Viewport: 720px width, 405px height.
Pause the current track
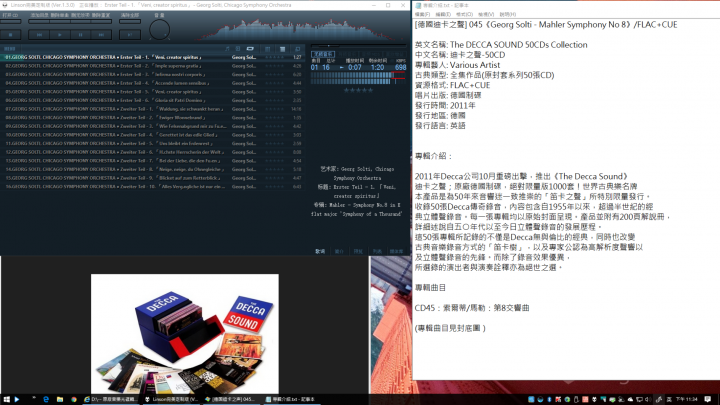(80, 34)
